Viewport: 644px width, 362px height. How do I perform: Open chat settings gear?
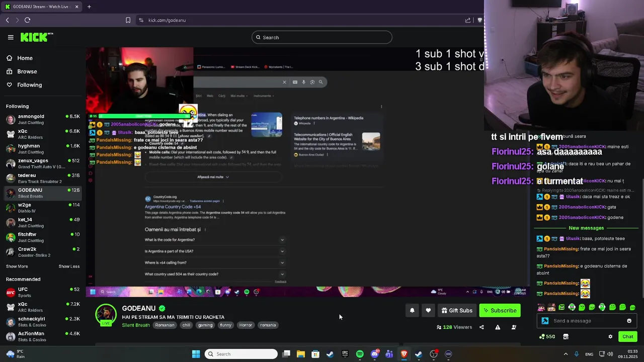610,337
